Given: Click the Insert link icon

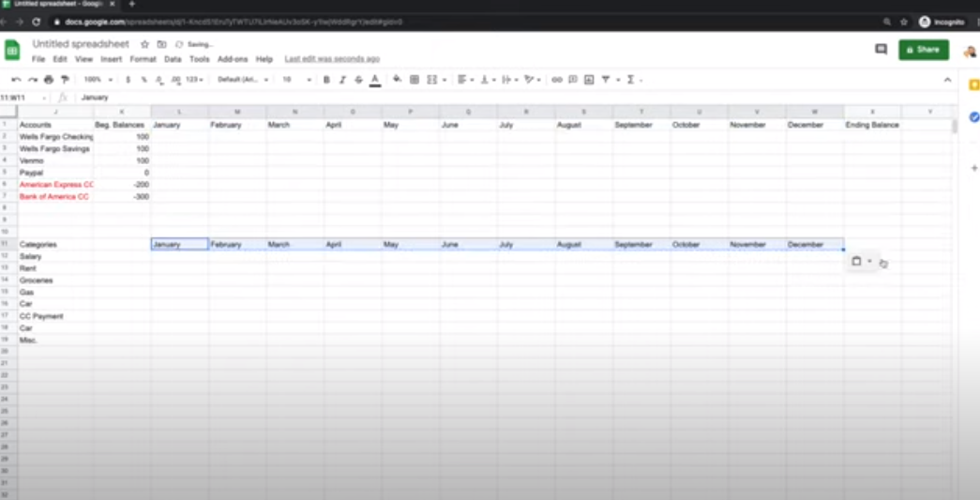Looking at the screenshot, I should pos(556,80).
